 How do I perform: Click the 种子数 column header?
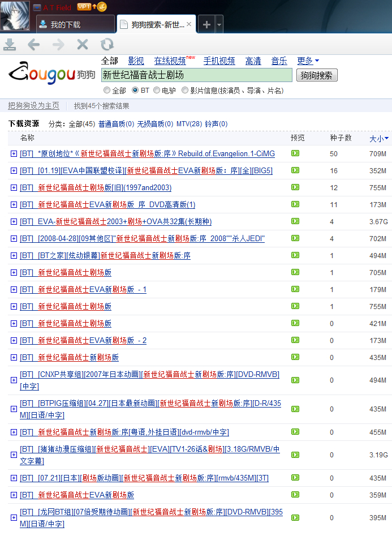(x=341, y=138)
